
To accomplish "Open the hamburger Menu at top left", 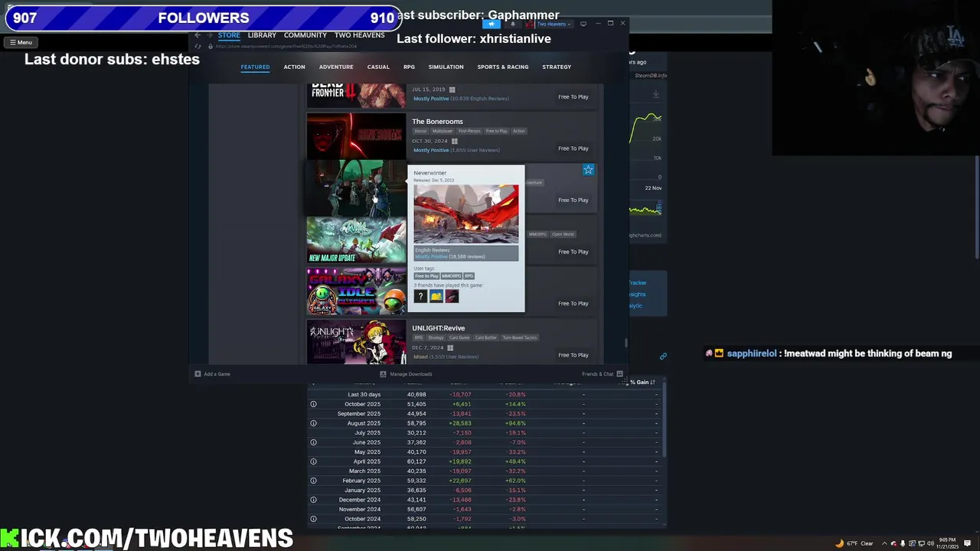I will click(x=21, y=43).
